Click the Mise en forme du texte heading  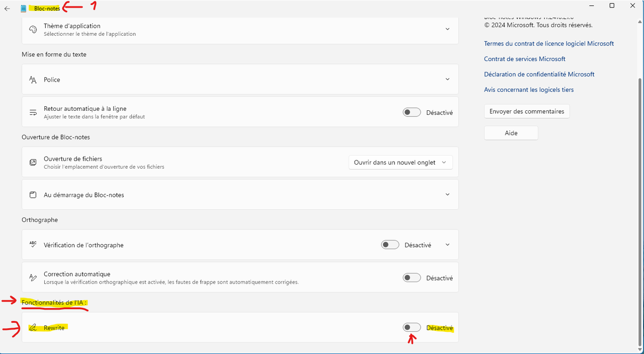(54, 54)
